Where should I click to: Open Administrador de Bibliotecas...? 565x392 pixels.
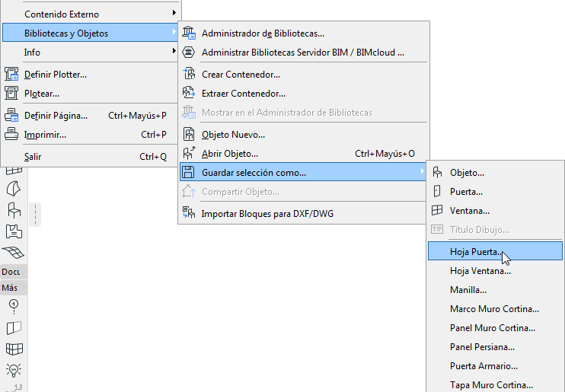coord(303,33)
